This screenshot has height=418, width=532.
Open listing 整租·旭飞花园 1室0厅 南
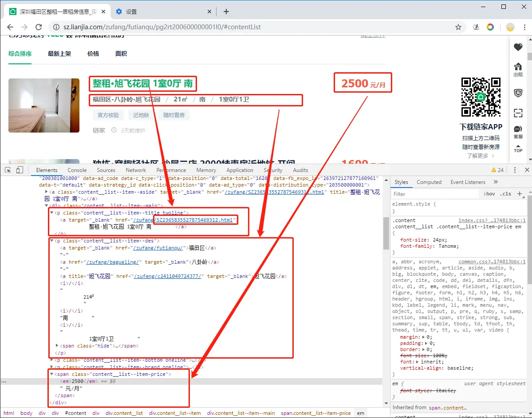[x=142, y=83]
